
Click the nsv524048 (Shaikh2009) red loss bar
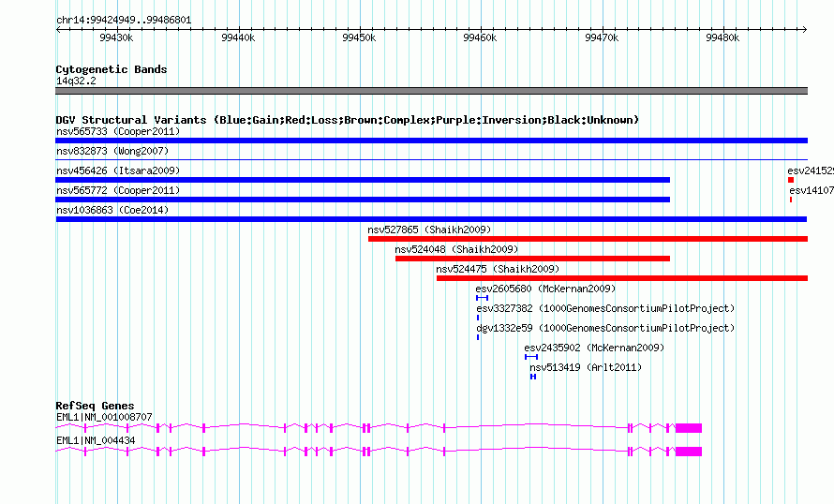point(532,259)
